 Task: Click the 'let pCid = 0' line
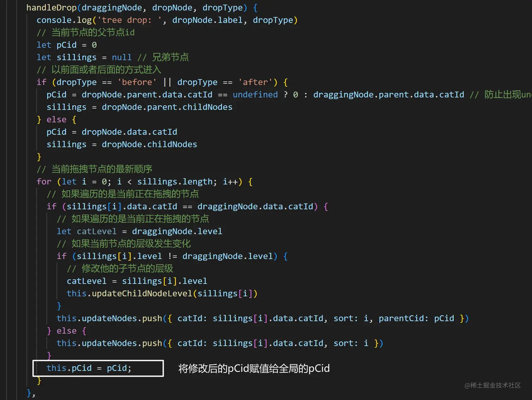66,45
